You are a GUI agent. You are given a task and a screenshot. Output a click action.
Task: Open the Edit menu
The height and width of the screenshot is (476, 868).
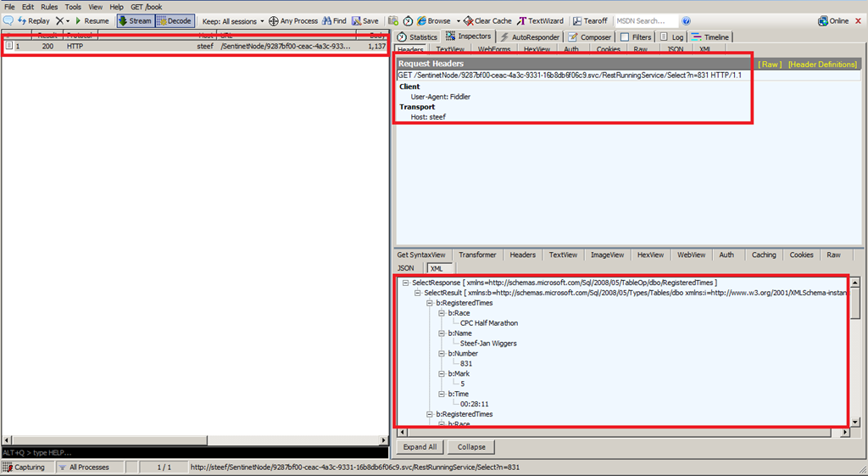(28, 7)
